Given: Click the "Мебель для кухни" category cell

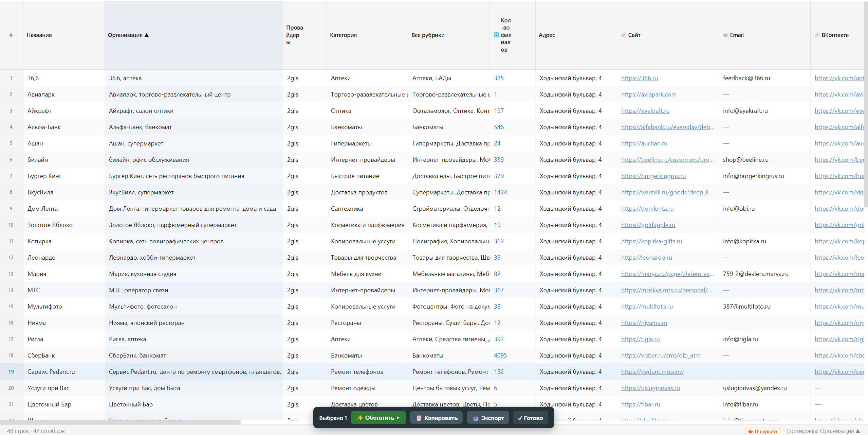Looking at the screenshot, I should [x=367, y=274].
